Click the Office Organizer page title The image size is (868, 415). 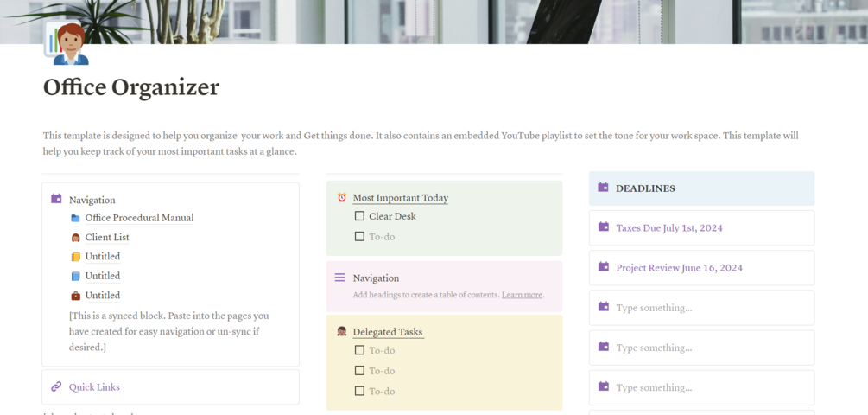point(131,87)
